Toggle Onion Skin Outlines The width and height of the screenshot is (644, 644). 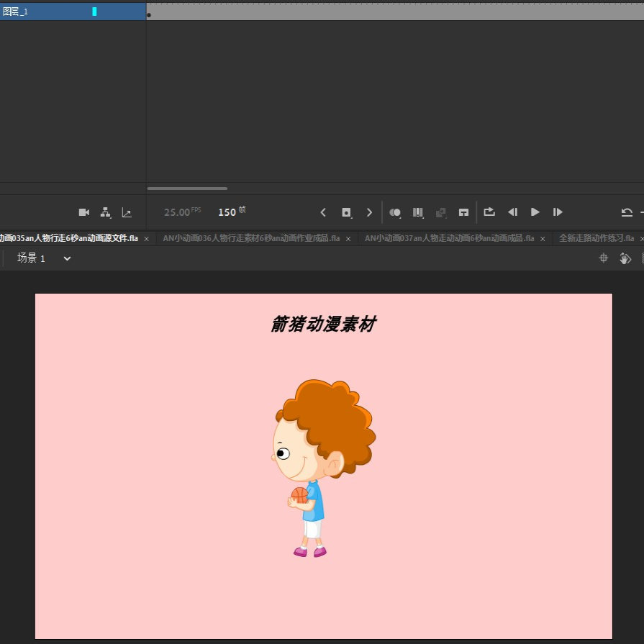click(418, 212)
